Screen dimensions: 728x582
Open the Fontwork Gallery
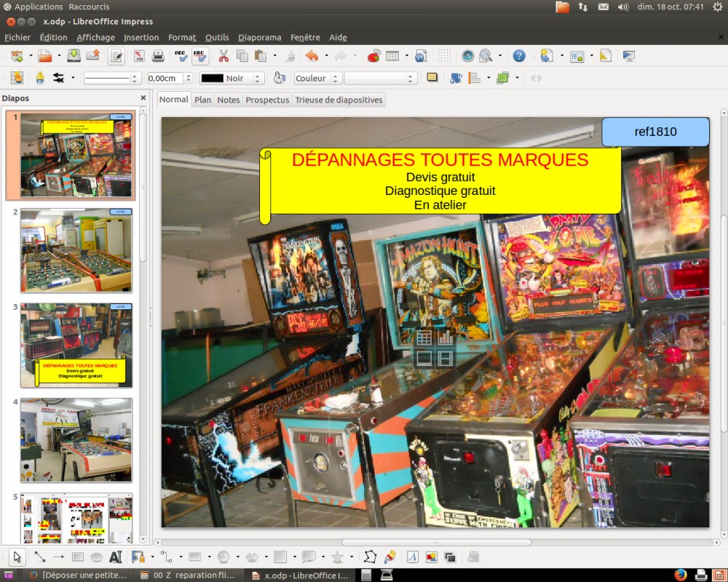[x=412, y=557]
